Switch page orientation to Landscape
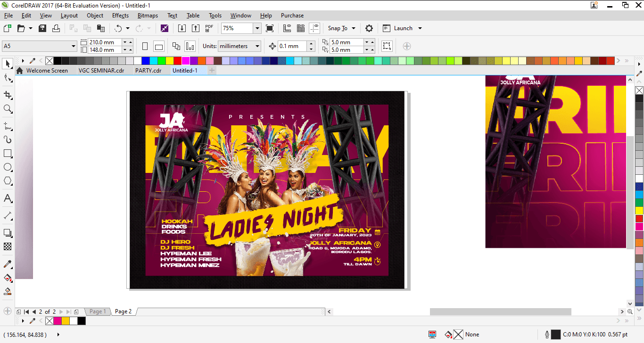Screen dimensions: 644x343 (x=158, y=46)
